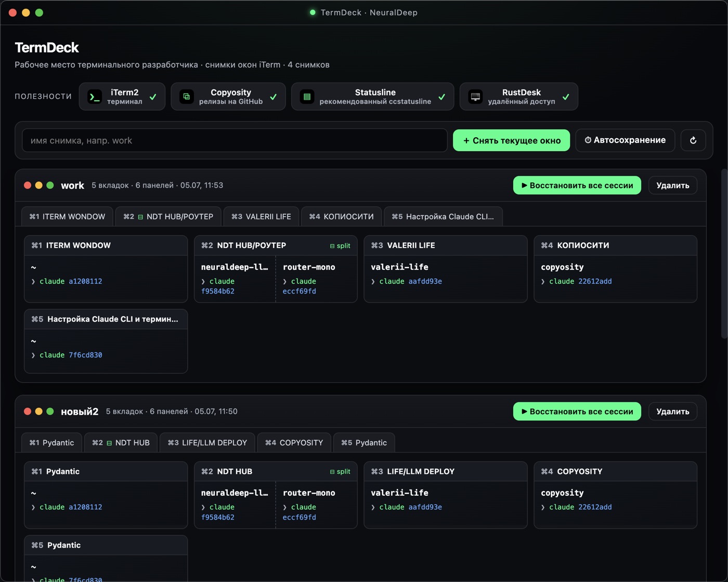The height and width of the screenshot is (582, 728).
Task: Click the ⌘3 LIFE/LLM DEPLOY panel header
Action: coord(446,471)
